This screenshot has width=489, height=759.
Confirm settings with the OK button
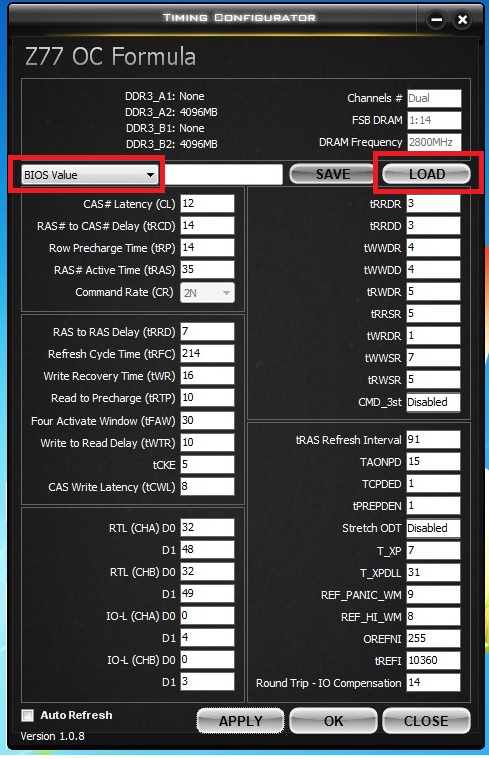click(333, 721)
